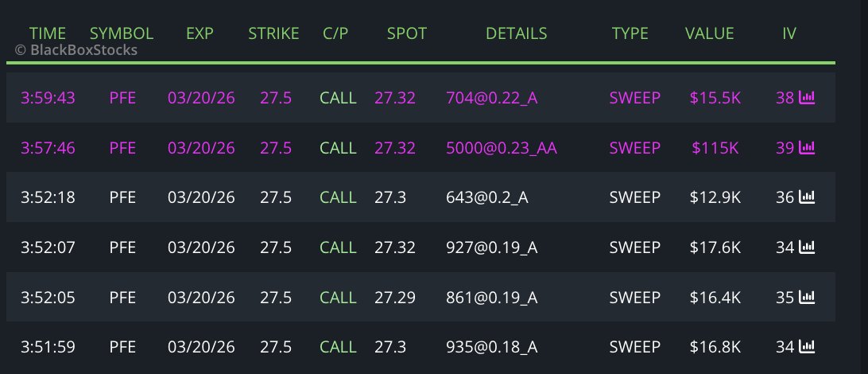
Task: Select time cell 3:59:43
Action: (x=48, y=98)
